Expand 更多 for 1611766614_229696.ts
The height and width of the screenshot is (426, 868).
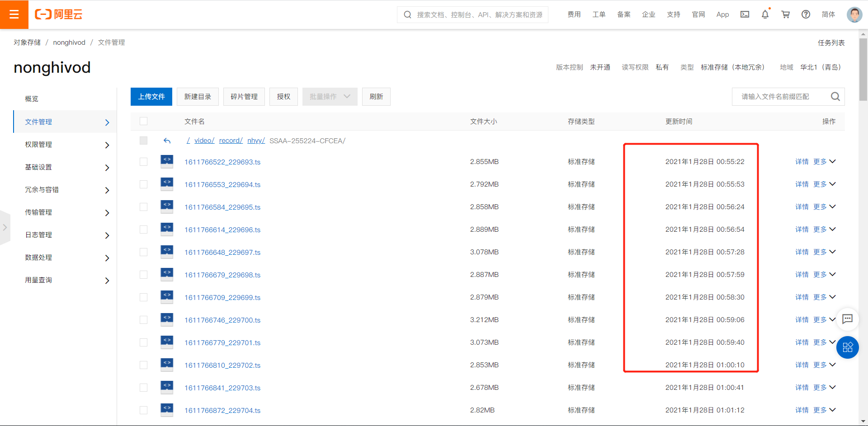(825, 229)
